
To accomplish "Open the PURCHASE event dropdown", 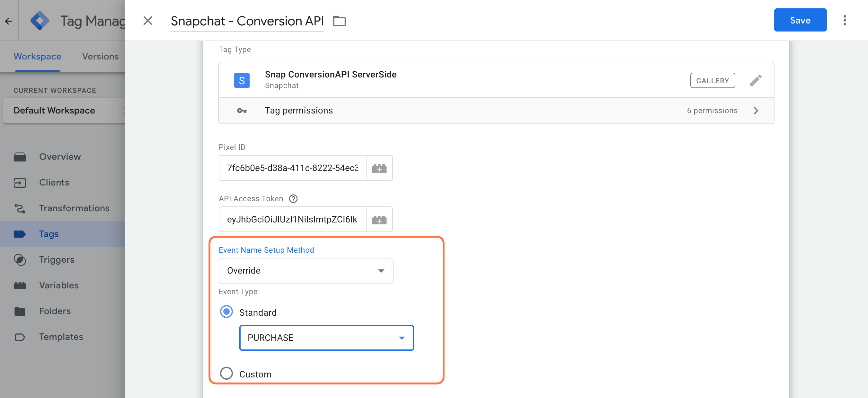I will coord(326,338).
